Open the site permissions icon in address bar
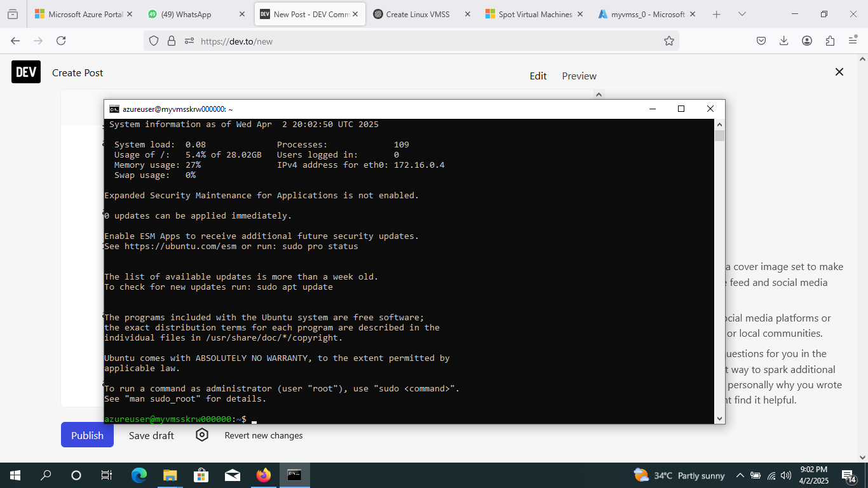This screenshot has height=488, width=868. point(189,41)
